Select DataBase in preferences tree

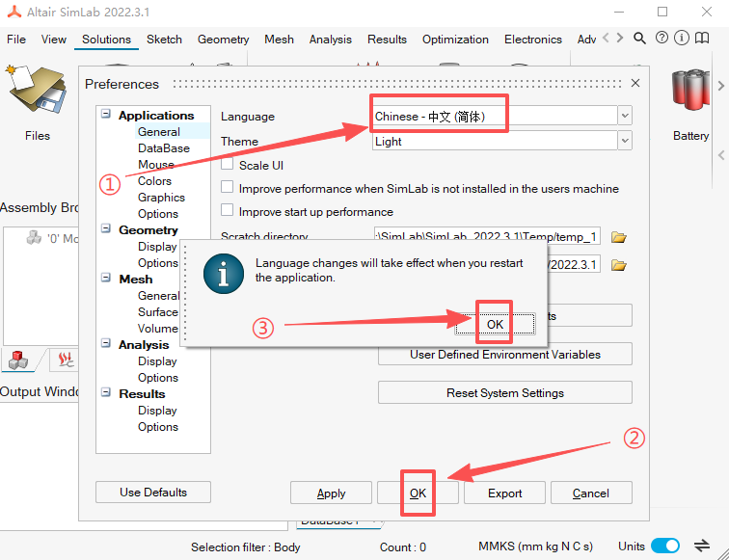click(x=164, y=148)
